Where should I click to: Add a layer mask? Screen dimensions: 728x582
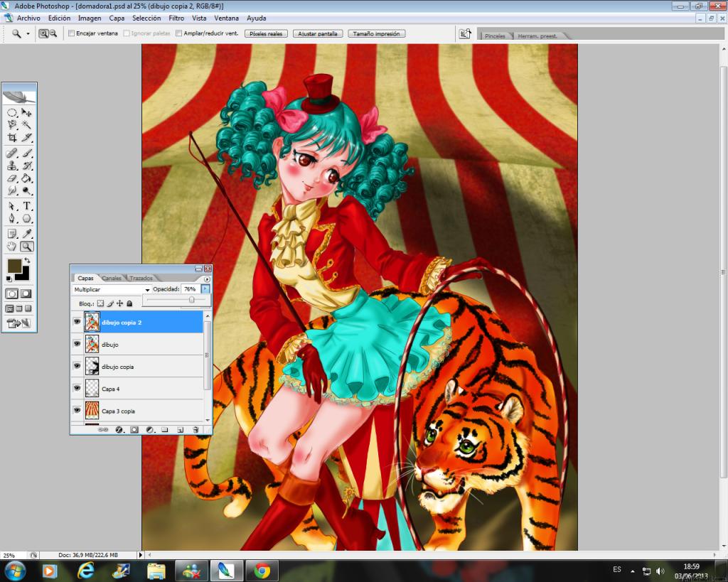tap(134, 430)
